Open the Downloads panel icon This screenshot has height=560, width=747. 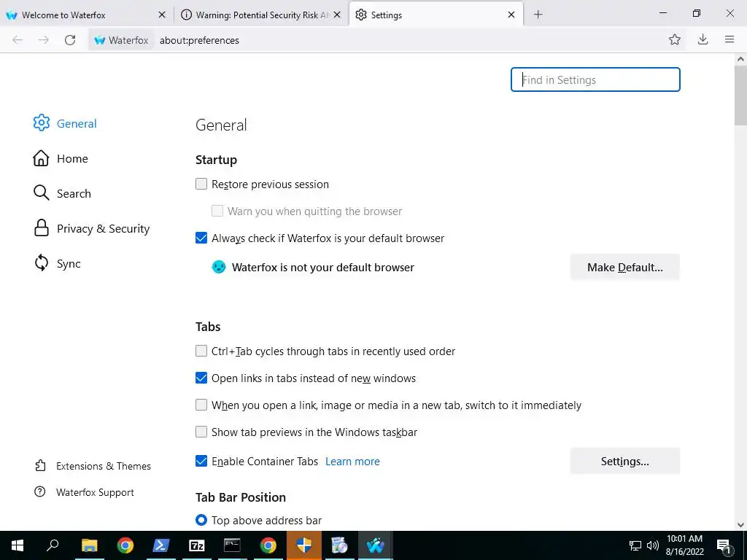pyautogui.click(x=703, y=39)
